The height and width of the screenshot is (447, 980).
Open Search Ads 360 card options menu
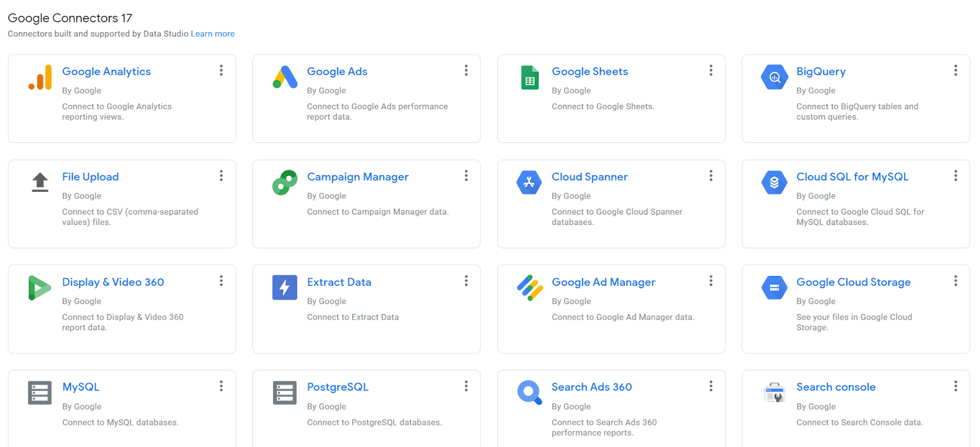pos(711,386)
